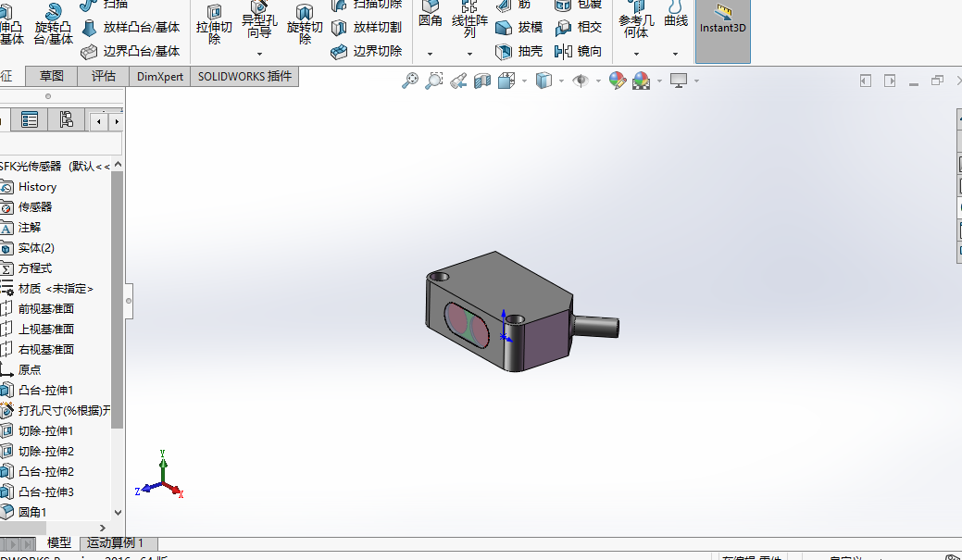Click the Lofted Boss/Base (放样凸台/基体) tool

pyautogui.click(x=131, y=27)
